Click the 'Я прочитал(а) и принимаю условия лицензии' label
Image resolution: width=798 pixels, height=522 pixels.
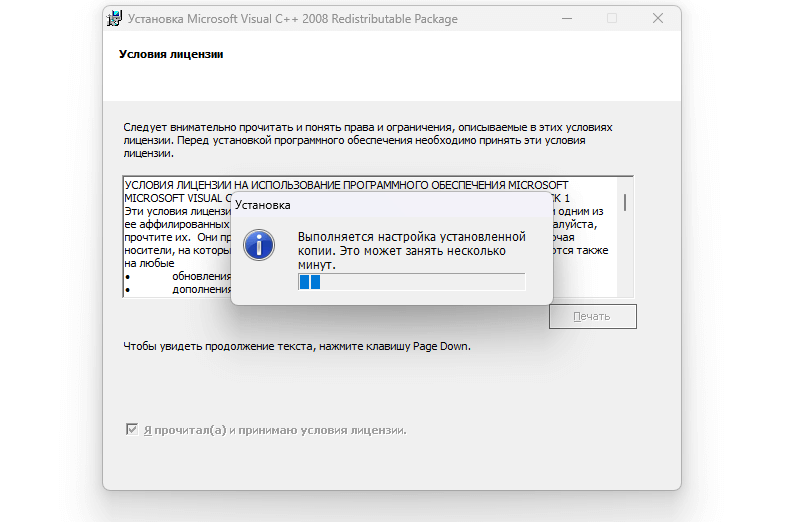pyautogui.click(x=275, y=430)
